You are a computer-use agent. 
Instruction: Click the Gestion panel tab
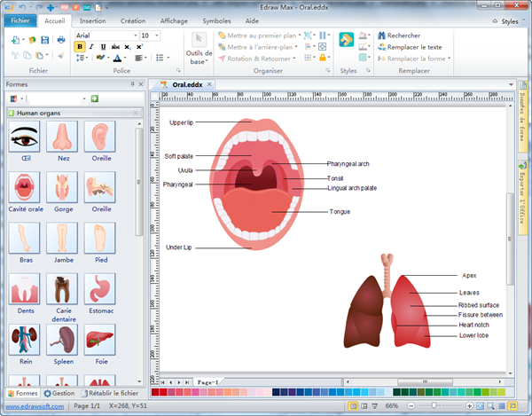pyautogui.click(x=59, y=392)
